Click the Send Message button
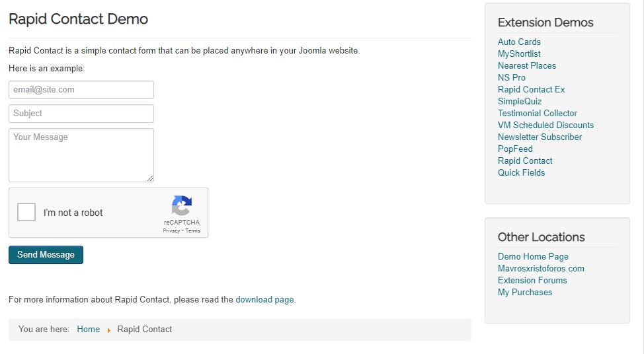This screenshot has width=644, height=354. 46,255
